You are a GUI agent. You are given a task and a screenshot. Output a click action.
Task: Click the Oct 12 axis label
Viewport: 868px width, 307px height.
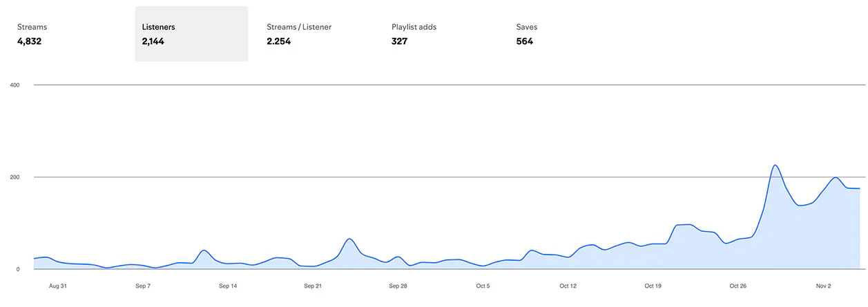click(x=568, y=286)
